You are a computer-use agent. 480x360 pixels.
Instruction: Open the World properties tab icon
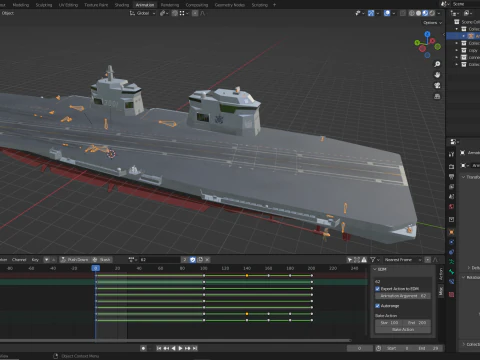[x=451, y=207]
